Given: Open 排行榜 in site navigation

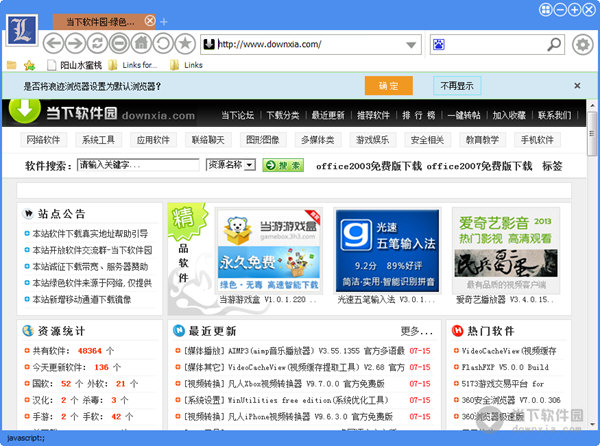Looking at the screenshot, I should 419,115.
